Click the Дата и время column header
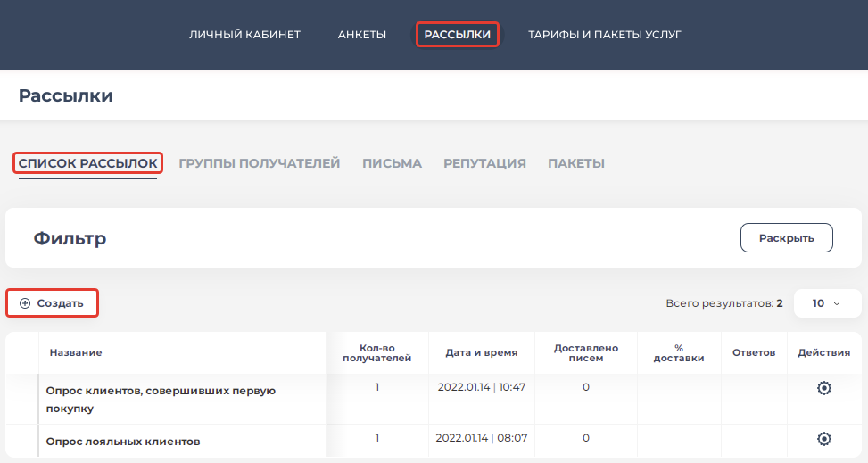Screen dimensions: 868x463 [482, 352]
